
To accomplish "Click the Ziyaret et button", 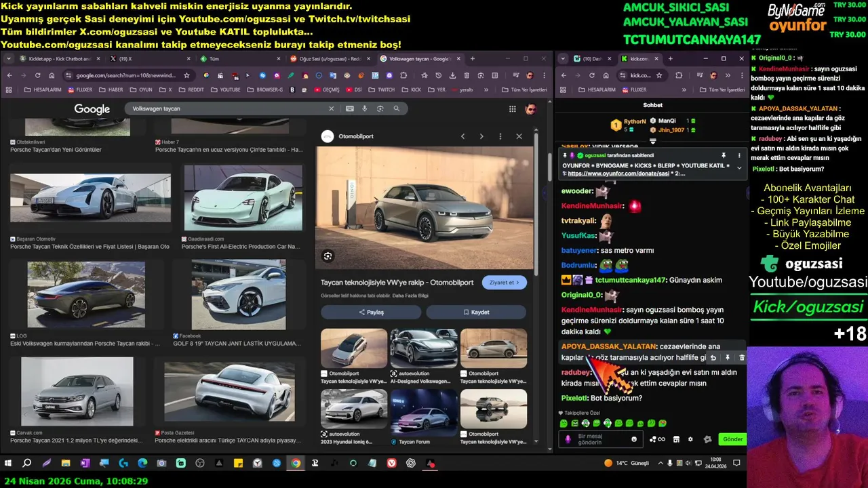I will tap(505, 283).
